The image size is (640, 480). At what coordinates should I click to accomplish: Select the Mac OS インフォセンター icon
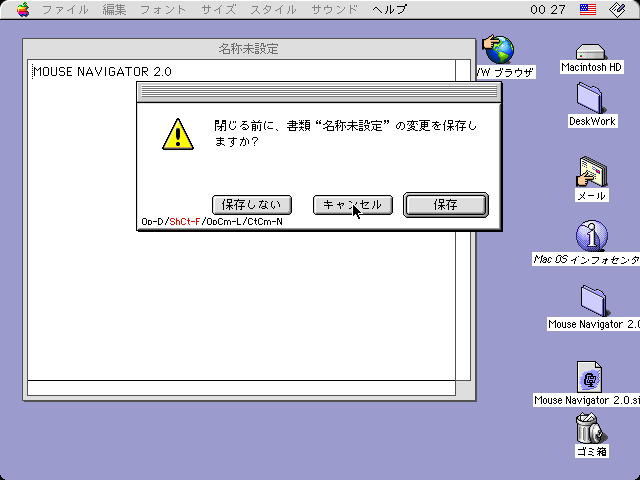[591, 236]
